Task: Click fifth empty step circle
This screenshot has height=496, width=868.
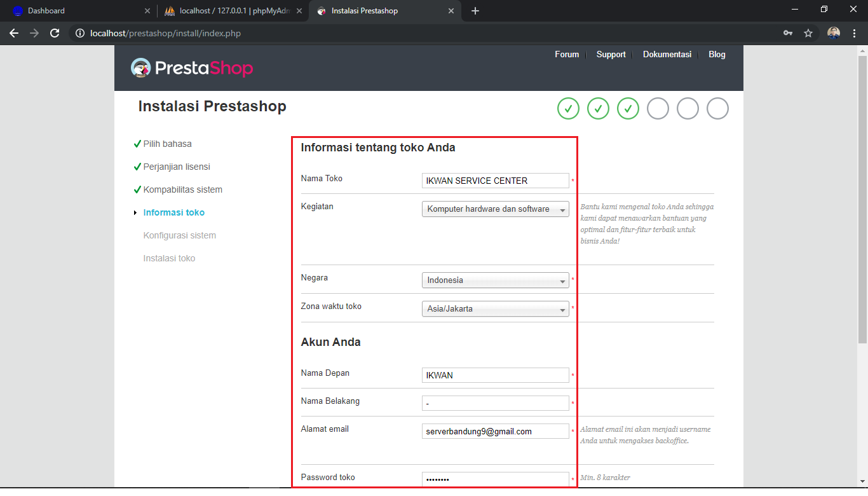Action: [688, 109]
